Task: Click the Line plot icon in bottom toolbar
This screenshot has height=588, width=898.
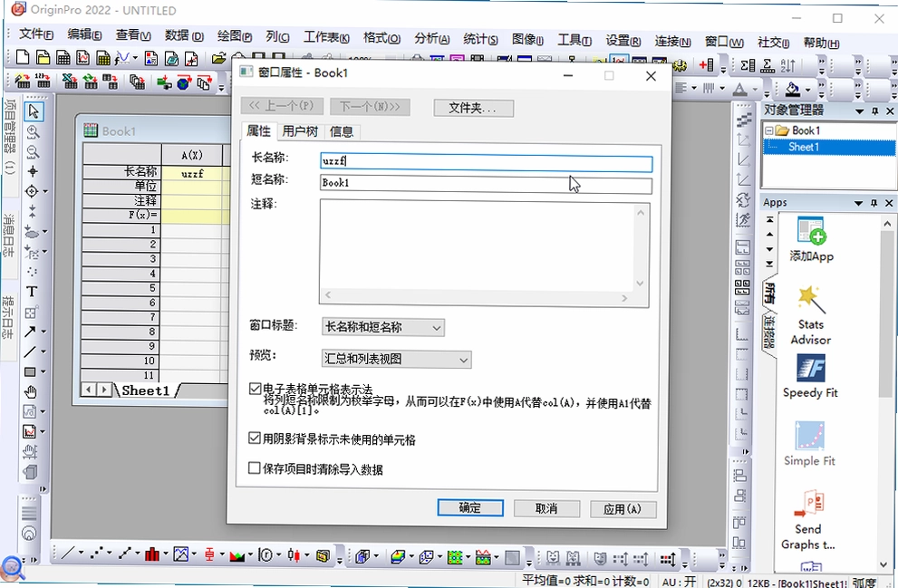Action: tap(68, 553)
